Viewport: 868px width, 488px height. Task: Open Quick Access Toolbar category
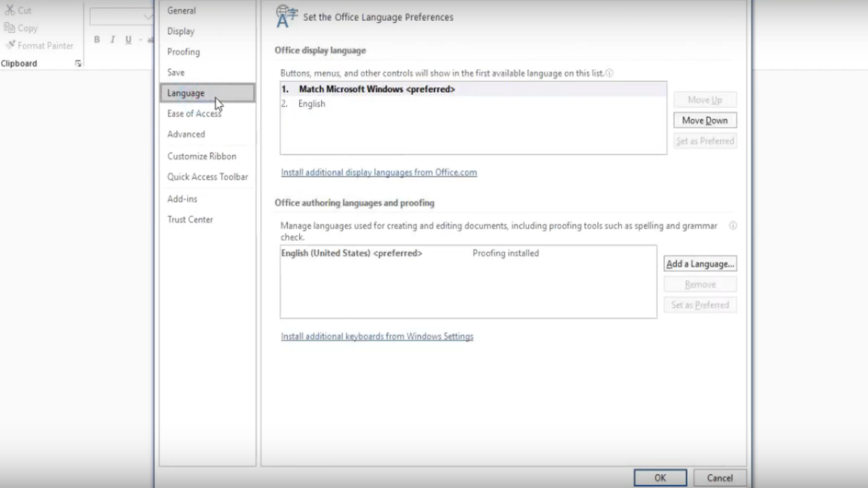pyautogui.click(x=208, y=177)
